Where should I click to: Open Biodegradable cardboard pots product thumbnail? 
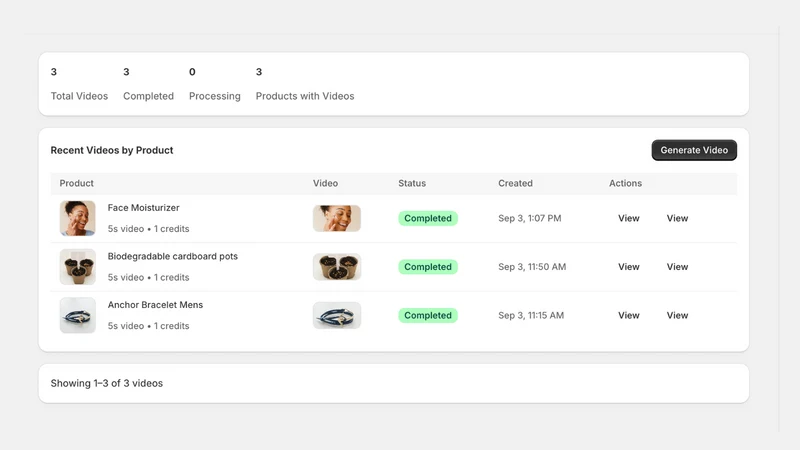(x=78, y=267)
